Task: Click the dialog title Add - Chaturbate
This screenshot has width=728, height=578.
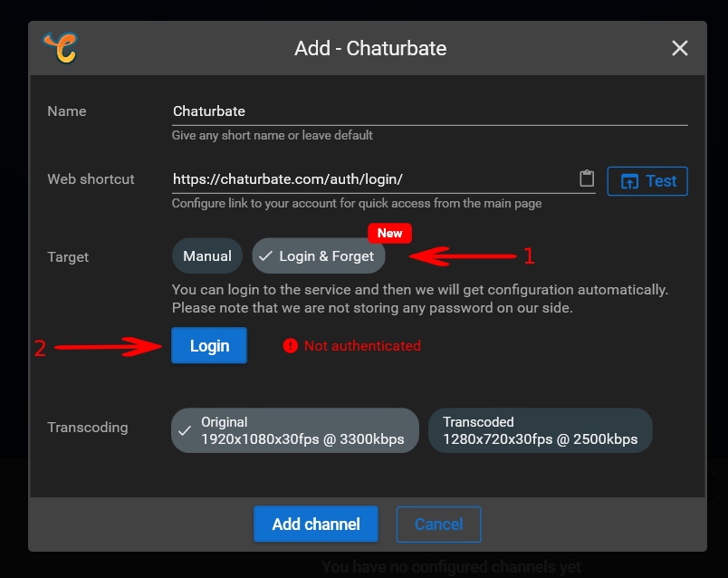Action: pos(370,48)
